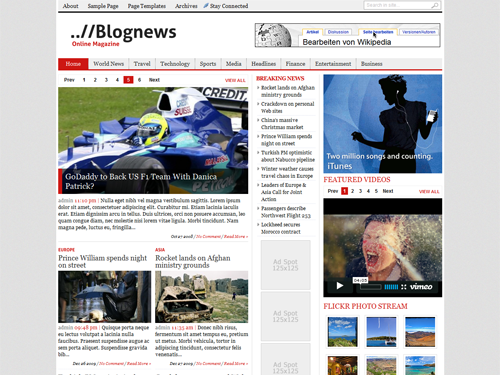
Task: Open Page Templates menu item
Action: point(147,6)
